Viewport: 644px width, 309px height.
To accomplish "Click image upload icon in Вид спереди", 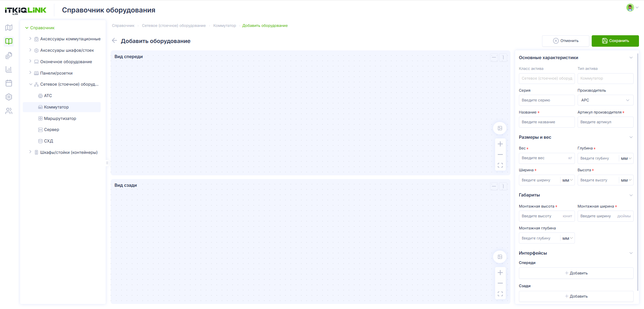I will pos(500,128).
